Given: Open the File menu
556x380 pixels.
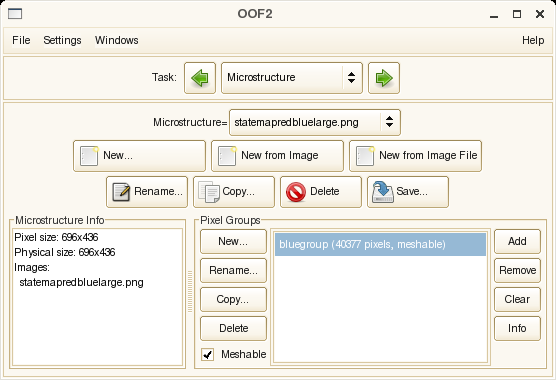Looking at the screenshot, I should coord(21,40).
